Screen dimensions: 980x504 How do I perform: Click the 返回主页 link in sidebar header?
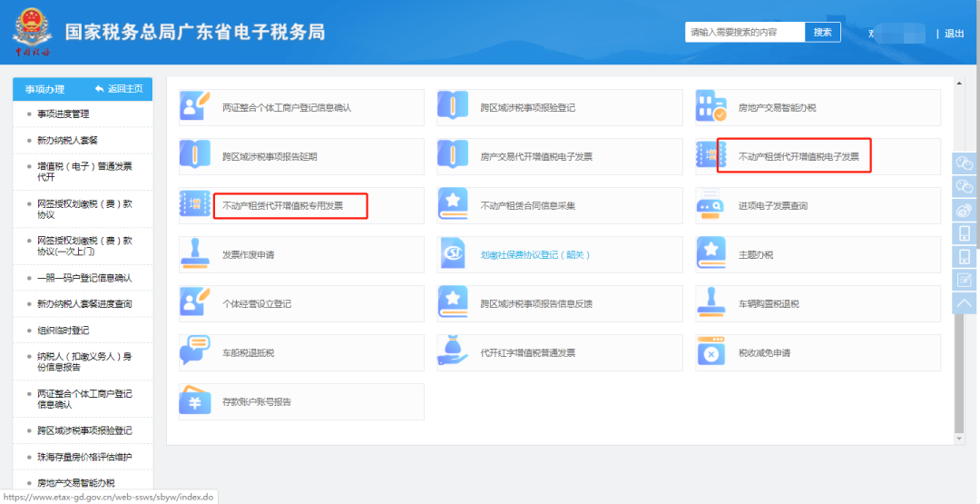coord(119,89)
